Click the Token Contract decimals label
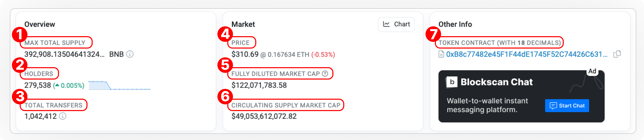 click(500, 43)
